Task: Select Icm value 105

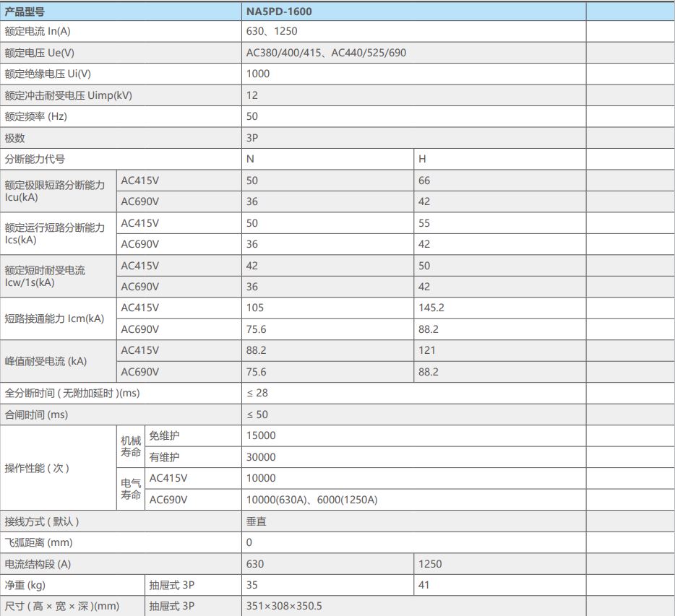Action: [x=255, y=308]
